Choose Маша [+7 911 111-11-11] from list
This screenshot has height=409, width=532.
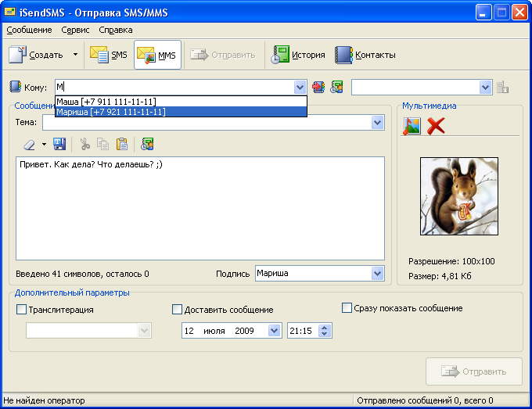point(181,102)
